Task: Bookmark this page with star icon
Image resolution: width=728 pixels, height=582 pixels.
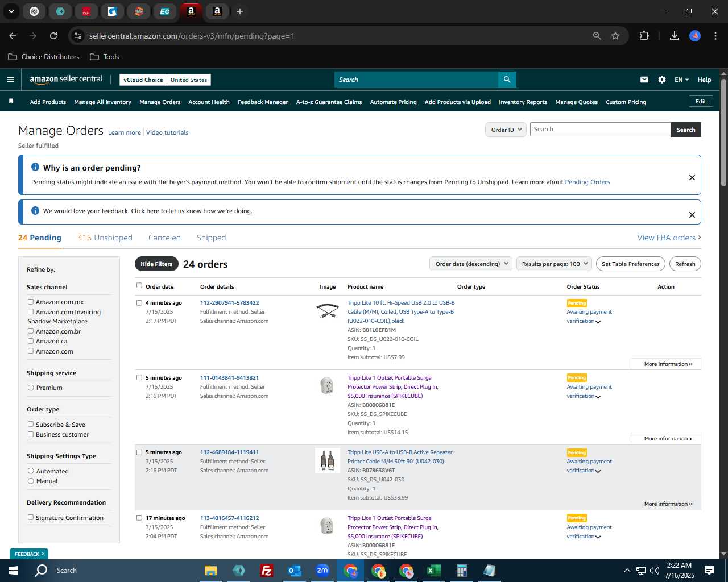Action: pyautogui.click(x=615, y=36)
